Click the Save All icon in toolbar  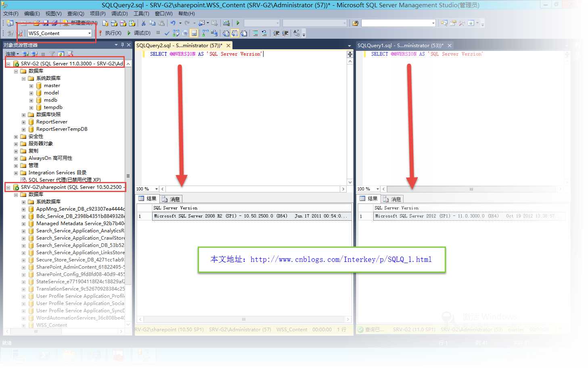click(x=54, y=23)
